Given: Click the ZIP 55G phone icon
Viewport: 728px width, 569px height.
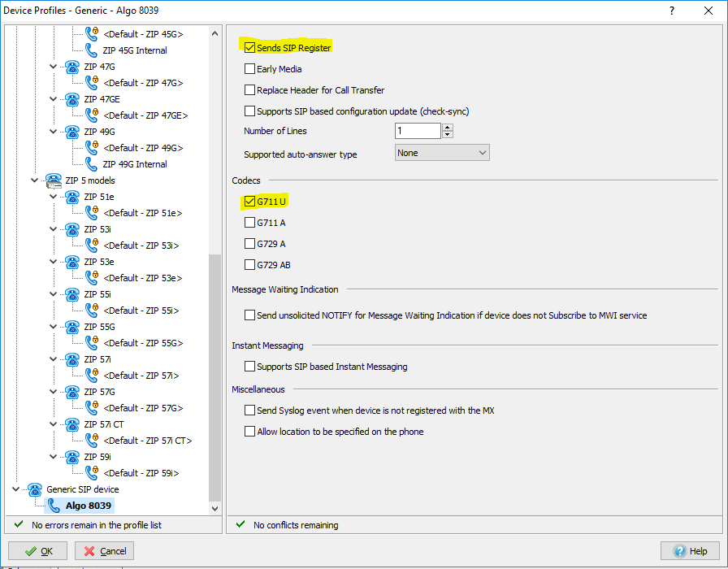Looking at the screenshot, I should click(72, 327).
